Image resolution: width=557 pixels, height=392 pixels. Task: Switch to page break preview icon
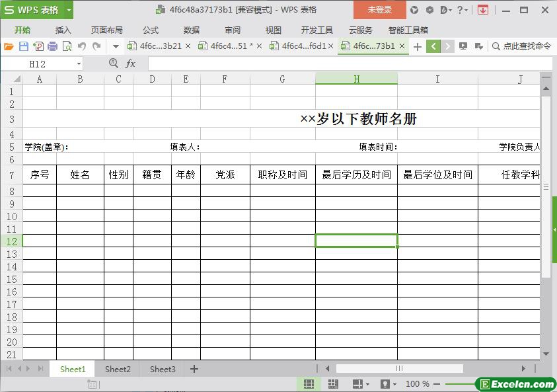tap(333, 384)
